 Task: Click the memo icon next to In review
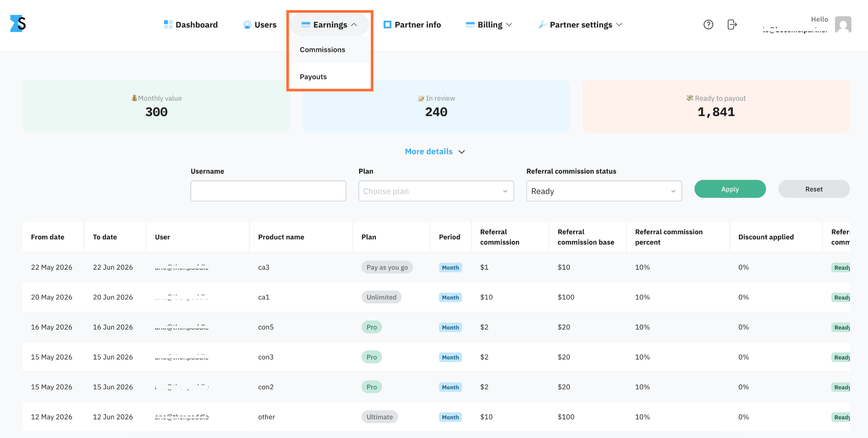tap(421, 98)
